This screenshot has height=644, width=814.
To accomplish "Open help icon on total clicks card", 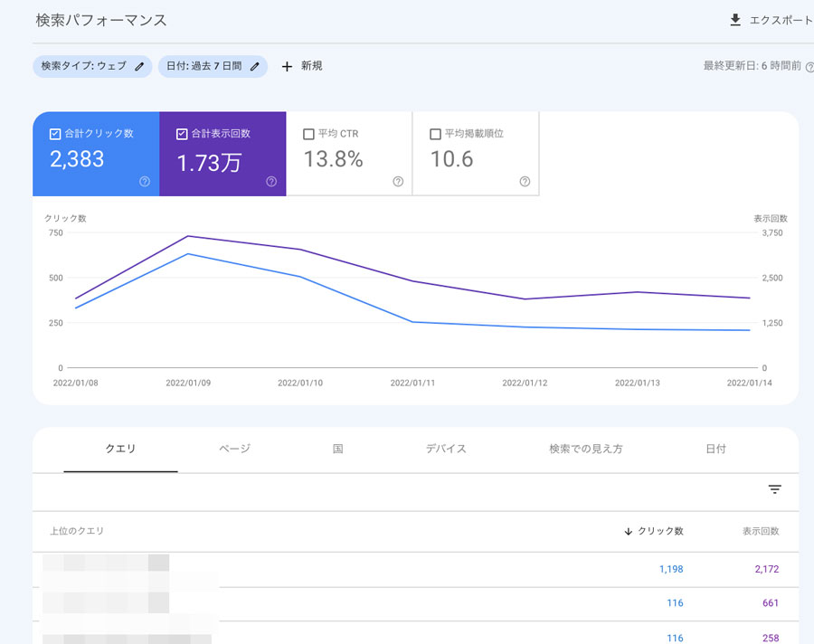I will (145, 181).
